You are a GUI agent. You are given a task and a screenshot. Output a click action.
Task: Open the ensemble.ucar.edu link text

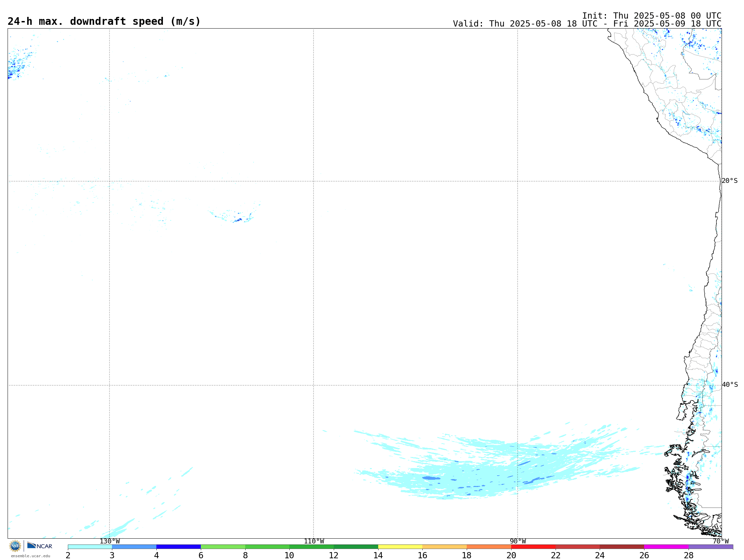(31, 556)
